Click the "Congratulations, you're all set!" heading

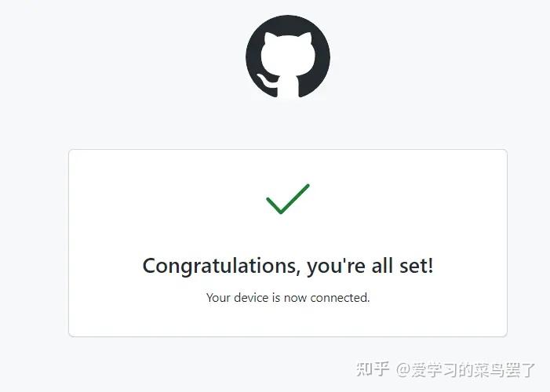point(288,266)
